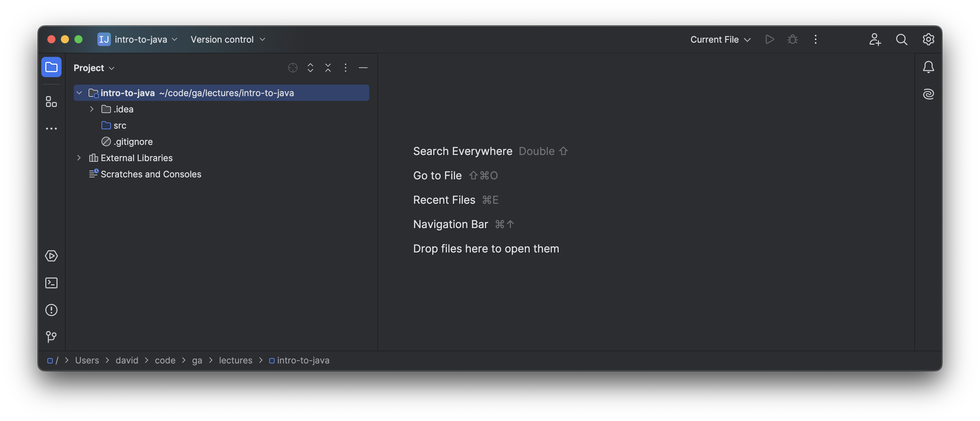980x421 pixels.
Task: Collapse all nodes in the Project panel
Action: 328,67
